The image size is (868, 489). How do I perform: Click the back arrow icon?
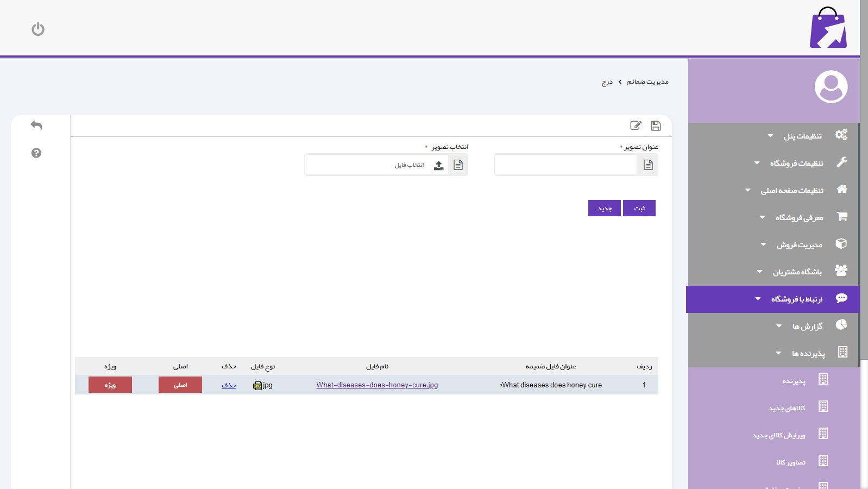36,126
